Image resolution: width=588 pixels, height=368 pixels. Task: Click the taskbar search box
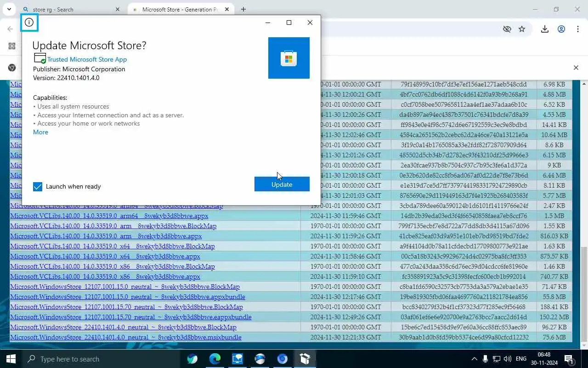(101, 359)
